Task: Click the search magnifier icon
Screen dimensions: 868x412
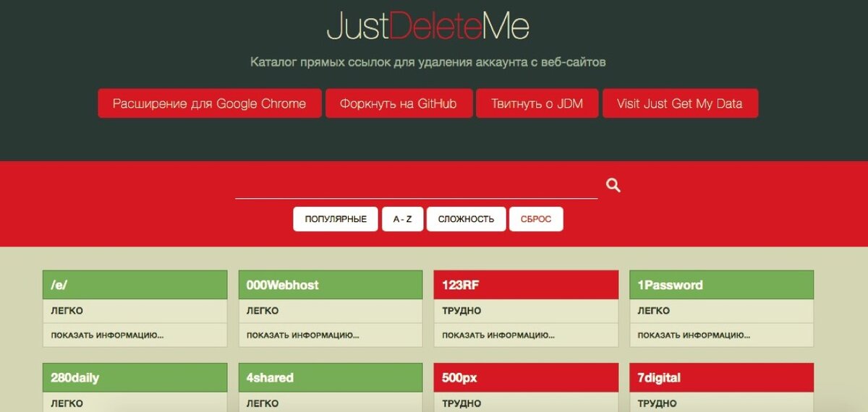Action: 613,186
